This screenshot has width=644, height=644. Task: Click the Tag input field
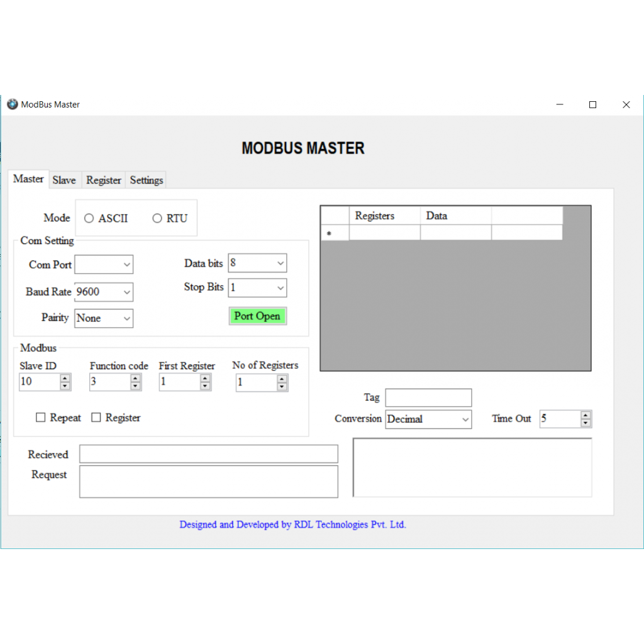[428, 397]
